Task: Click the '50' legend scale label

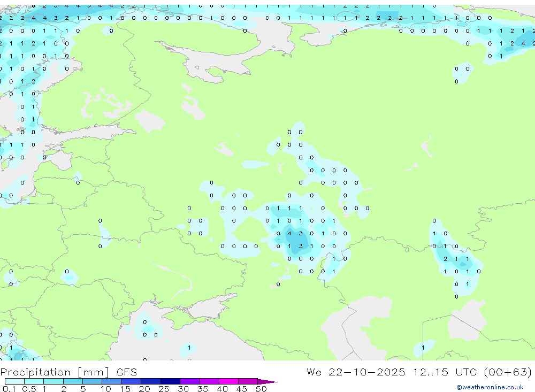Action: click(x=261, y=389)
